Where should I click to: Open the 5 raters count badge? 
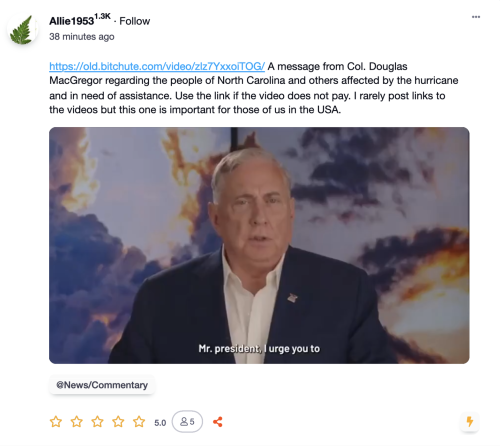(x=187, y=422)
